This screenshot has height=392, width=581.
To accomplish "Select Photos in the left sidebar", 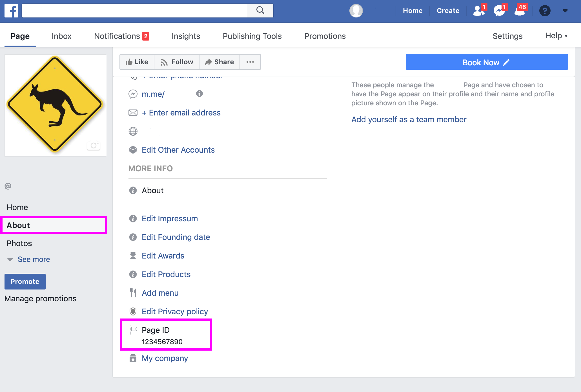I will tap(19, 243).
